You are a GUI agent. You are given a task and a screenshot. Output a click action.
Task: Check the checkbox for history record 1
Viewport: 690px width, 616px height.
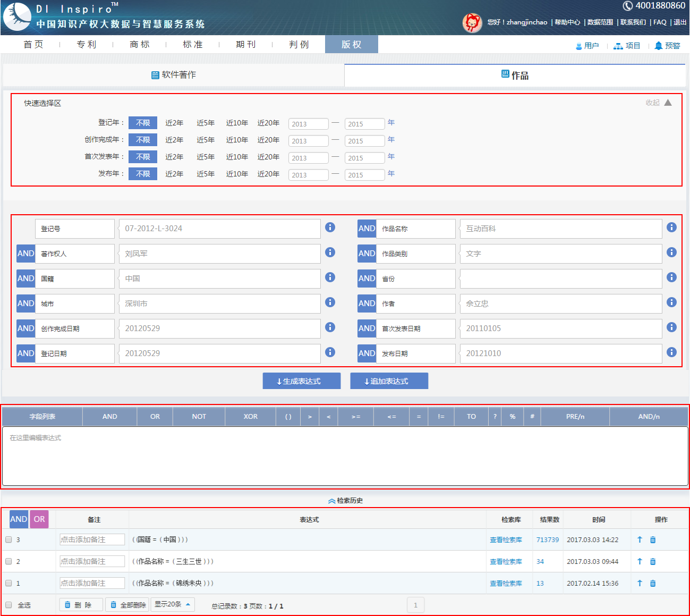pyautogui.click(x=8, y=583)
